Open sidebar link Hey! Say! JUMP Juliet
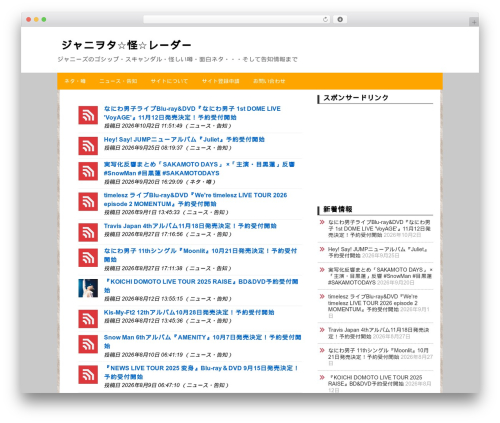 [377, 252]
